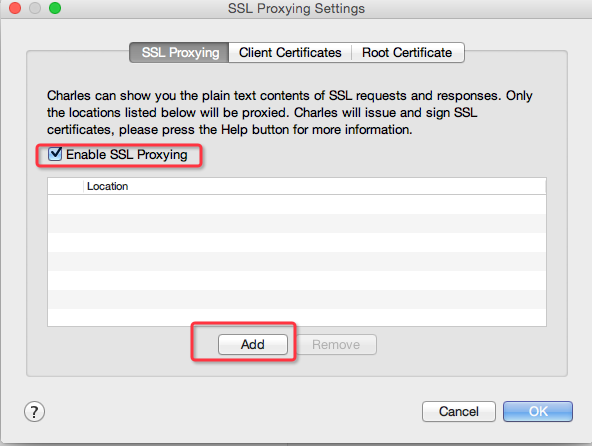Click the SSL Proxying Settings title bar
Screen dimensions: 592x446
[x=296, y=8]
